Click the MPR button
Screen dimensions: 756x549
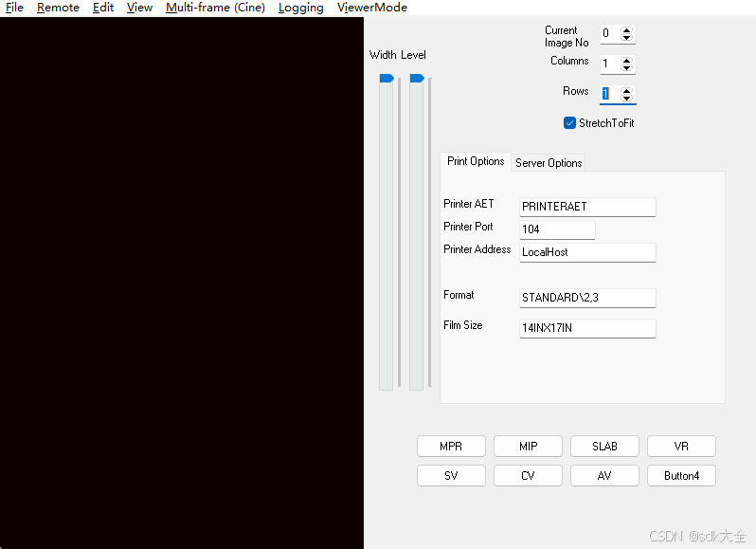click(451, 447)
